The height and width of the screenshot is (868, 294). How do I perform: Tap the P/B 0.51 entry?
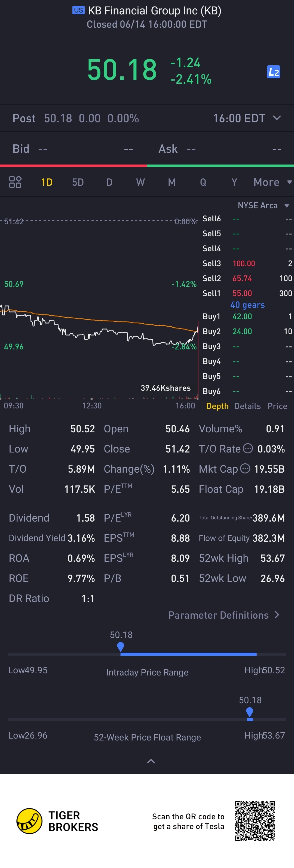[147, 579]
